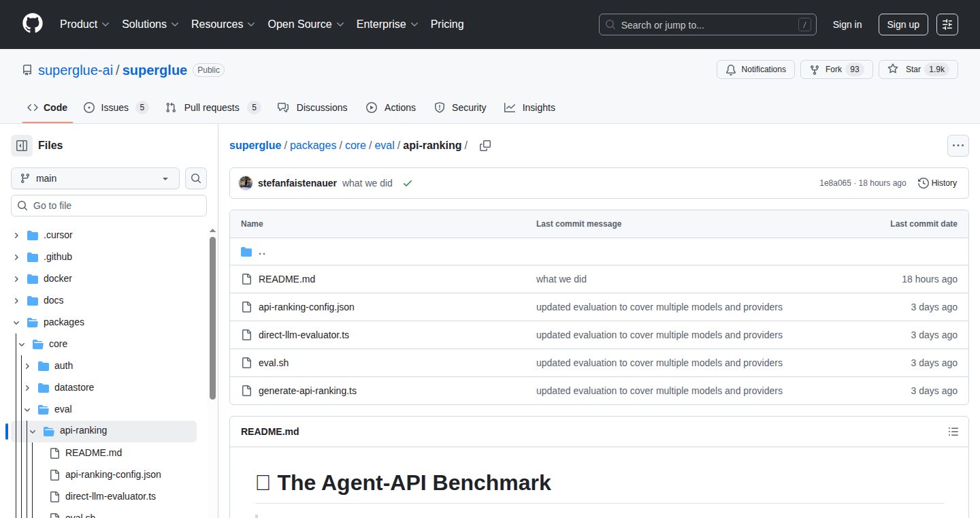Star the repository

pyautogui.click(x=918, y=69)
